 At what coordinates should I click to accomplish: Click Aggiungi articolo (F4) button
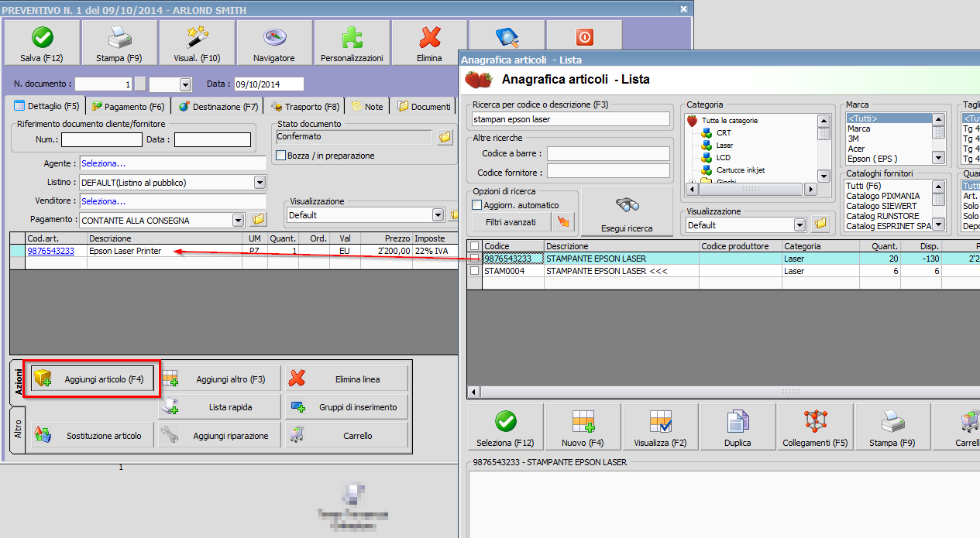[91, 379]
